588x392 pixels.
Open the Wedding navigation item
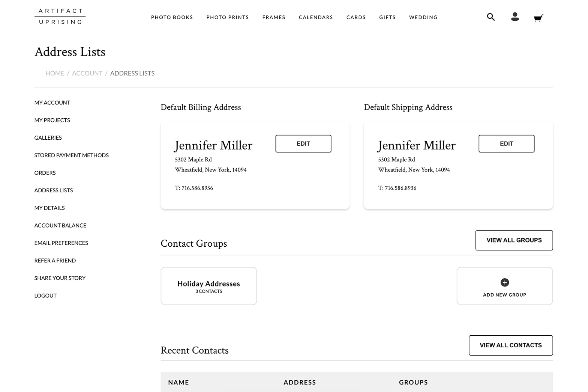click(423, 17)
